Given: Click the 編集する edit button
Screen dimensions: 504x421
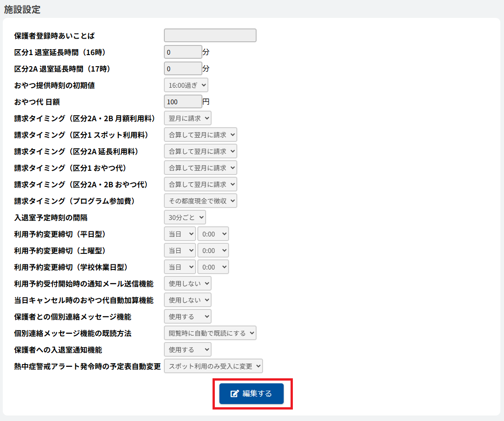Looking at the screenshot, I should (x=252, y=393).
